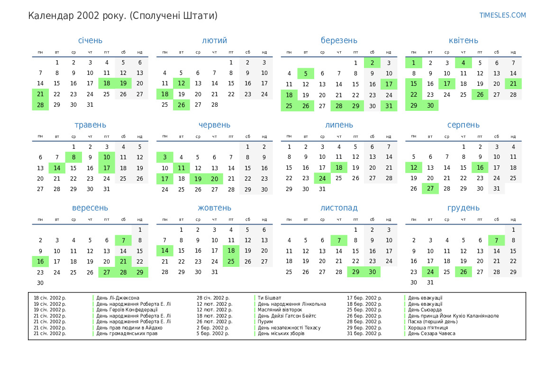
Task: Select the Пурим holiday entry
Action: 265,322
